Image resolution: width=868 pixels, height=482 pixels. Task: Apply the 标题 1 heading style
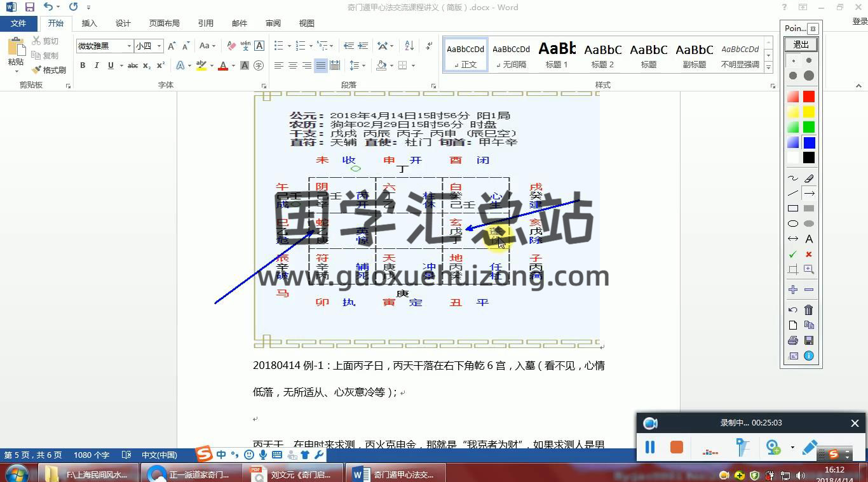coord(557,55)
